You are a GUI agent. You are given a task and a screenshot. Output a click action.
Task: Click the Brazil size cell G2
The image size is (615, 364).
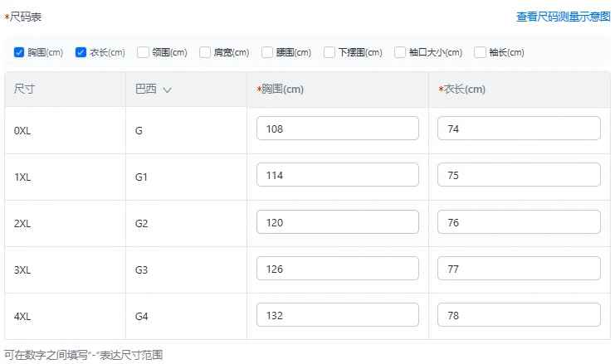click(x=186, y=223)
